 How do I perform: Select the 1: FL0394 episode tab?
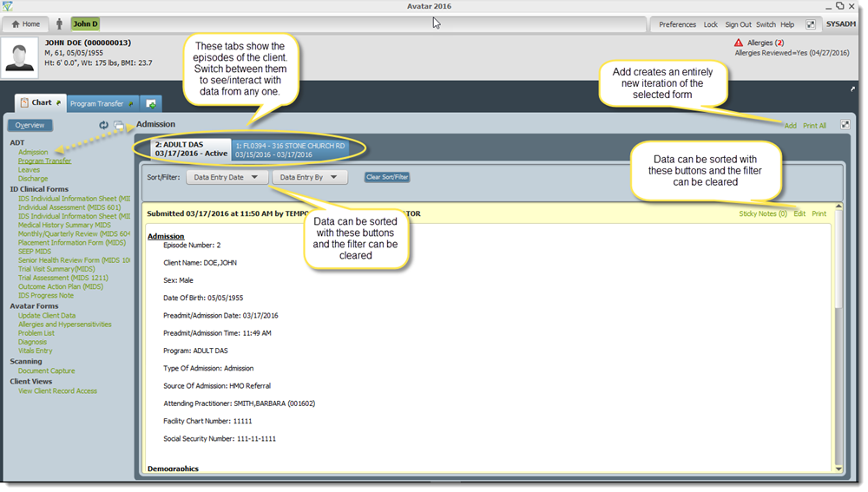pyautogui.click(x=290, y=150)
